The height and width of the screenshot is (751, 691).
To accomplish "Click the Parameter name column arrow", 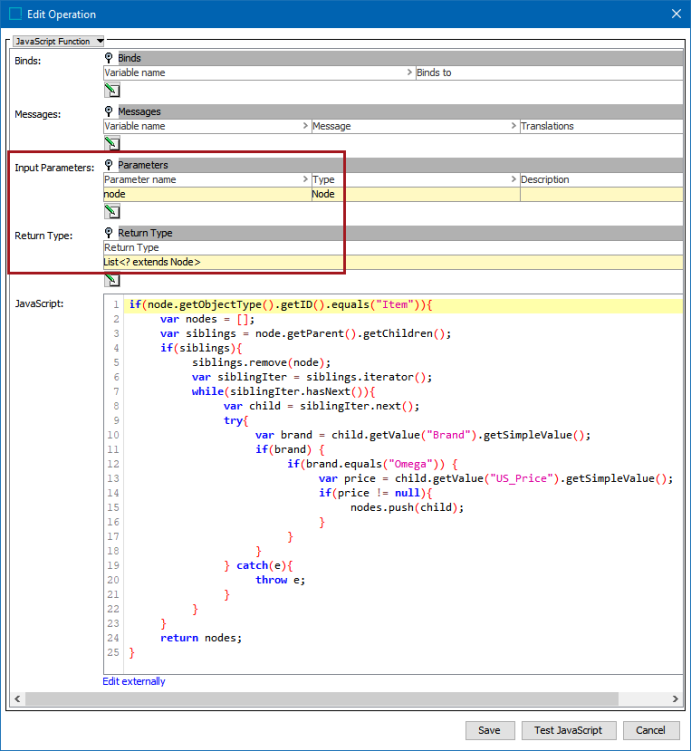I will click(305, 179).
